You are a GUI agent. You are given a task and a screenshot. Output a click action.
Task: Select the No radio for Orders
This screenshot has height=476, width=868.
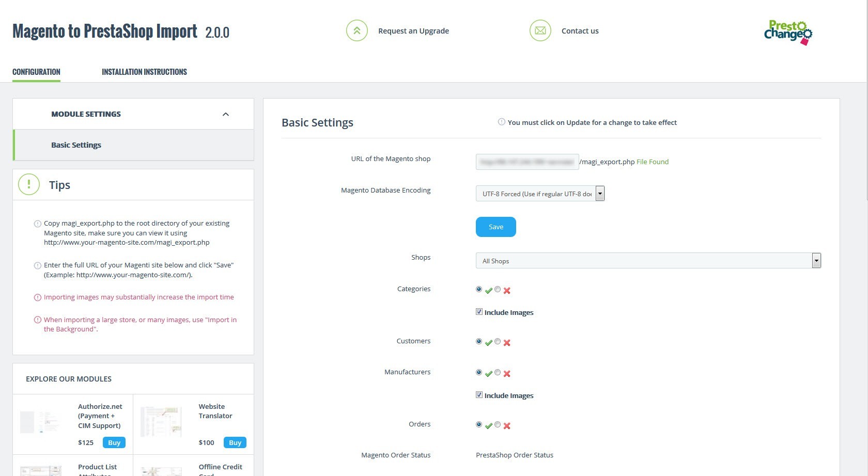pos(498,424)
